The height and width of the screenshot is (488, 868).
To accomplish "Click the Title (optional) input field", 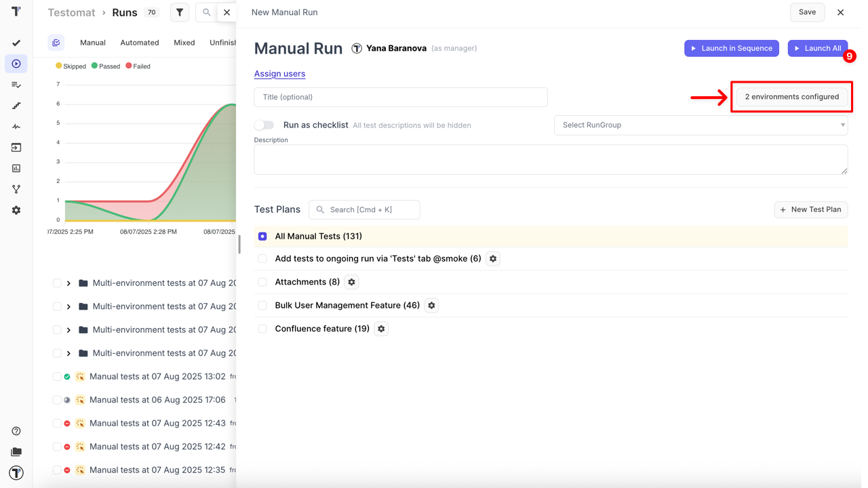I will tap(400, 97).
